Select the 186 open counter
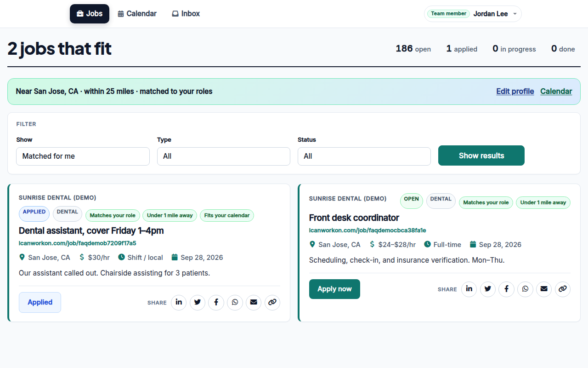 pos(413,49)
